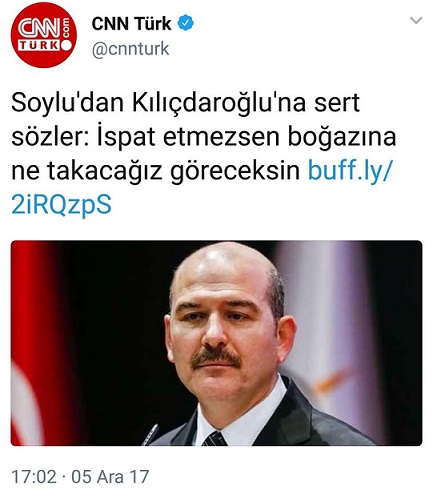Expand the tweet options chevron
The image size is (437, 498).
[416, 21]
